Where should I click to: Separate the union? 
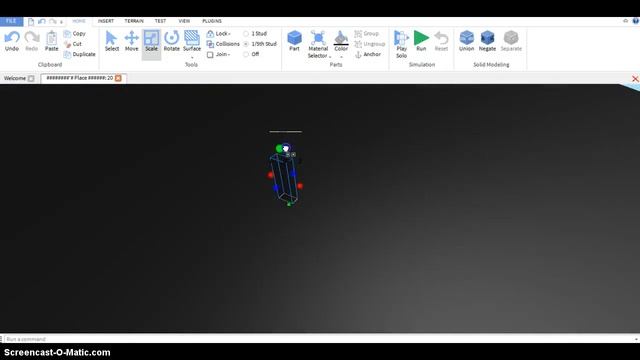pyautogui.click(x=511, y=41)
